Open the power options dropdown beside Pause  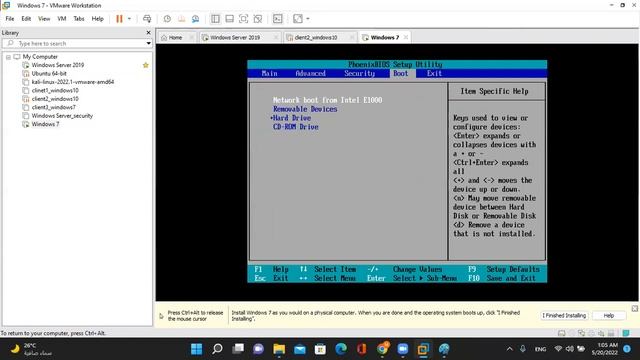pos(129,19)
